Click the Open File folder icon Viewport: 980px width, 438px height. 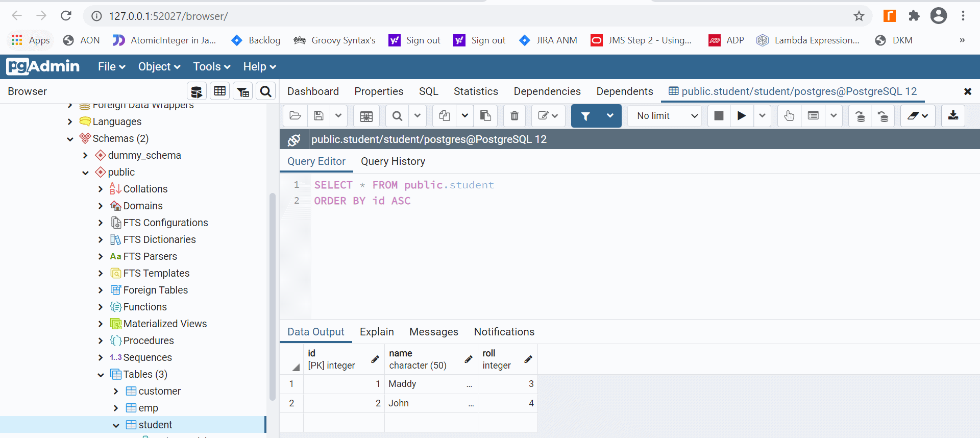(x=295, y=116)
